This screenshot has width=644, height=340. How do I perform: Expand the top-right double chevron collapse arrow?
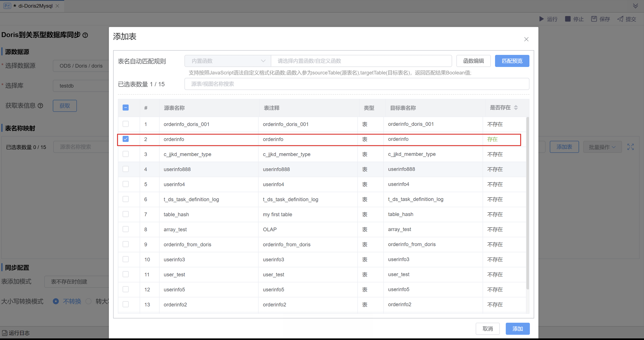coord(635,6)
